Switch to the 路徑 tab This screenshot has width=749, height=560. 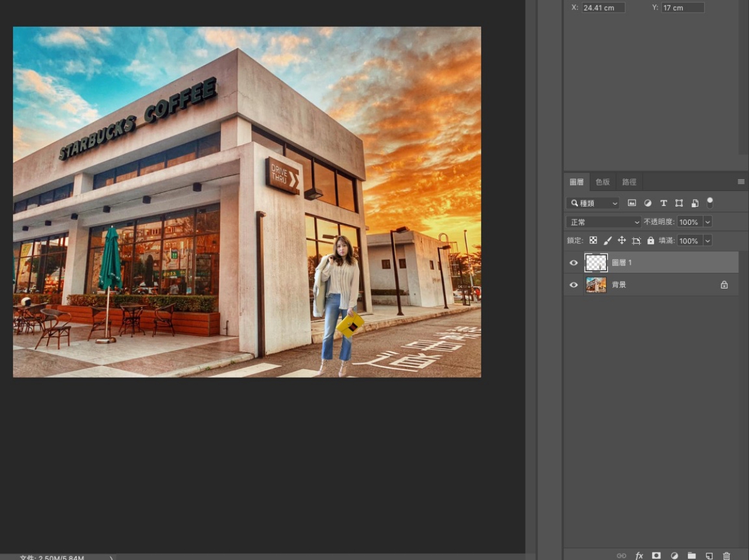coord(629,182)
